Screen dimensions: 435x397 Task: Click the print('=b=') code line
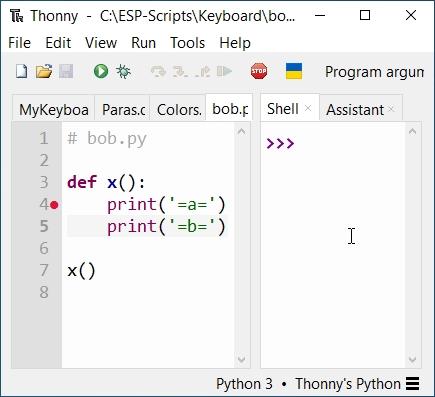pyautogui.click(x=166, y=227)
